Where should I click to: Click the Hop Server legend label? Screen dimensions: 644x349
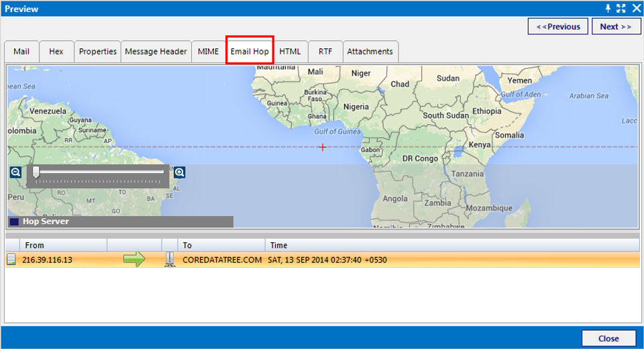(46, 221)
